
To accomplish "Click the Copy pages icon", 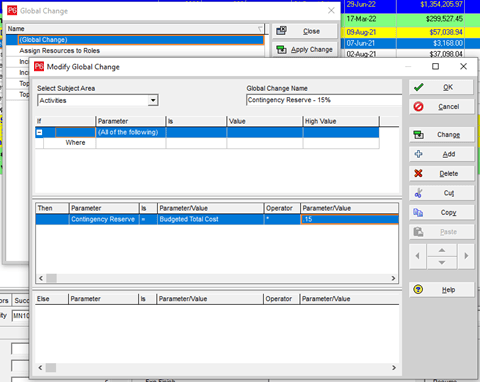I will [x=418, y=212].
